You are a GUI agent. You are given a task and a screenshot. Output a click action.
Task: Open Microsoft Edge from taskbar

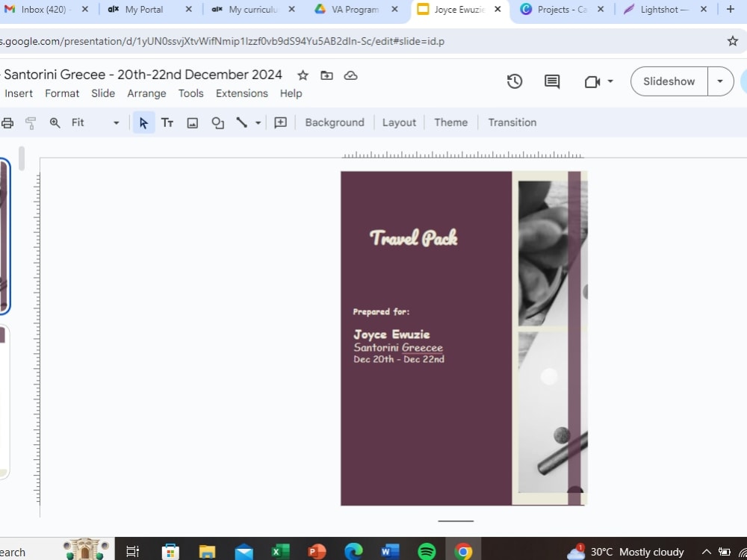(x=353, y=552)
